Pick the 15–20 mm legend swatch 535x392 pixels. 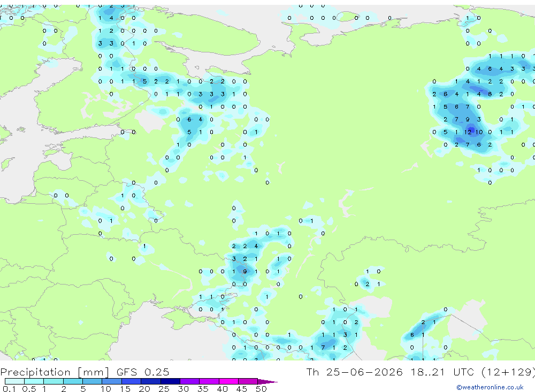[x=132, y=381]
